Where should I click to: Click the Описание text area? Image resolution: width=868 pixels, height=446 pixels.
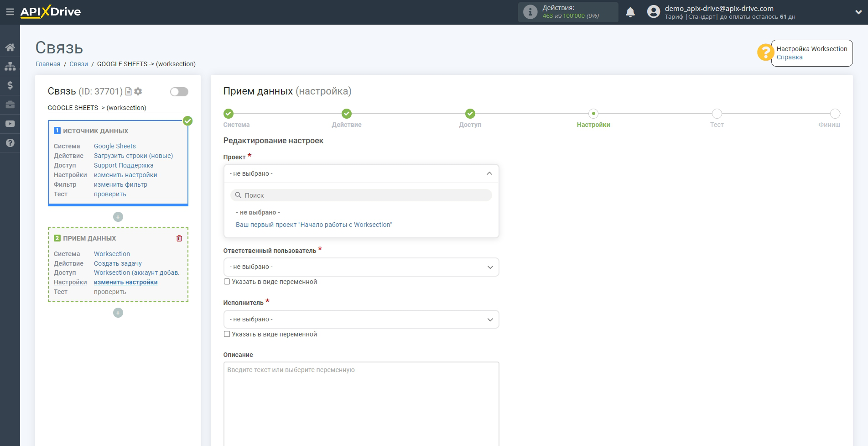pos(361,404)
